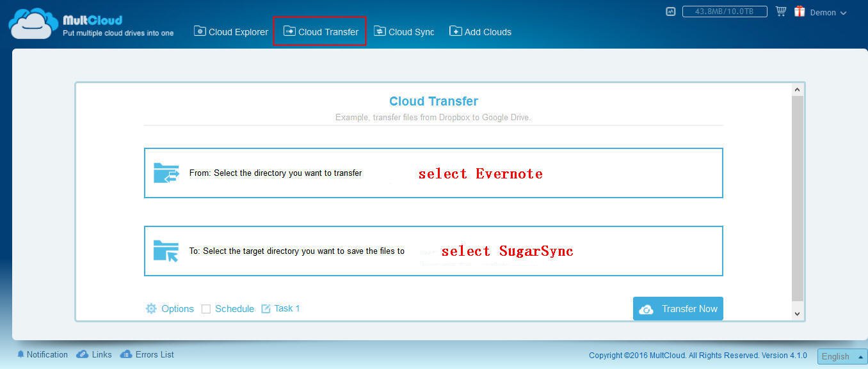Viewport: 868px width, 369px height.
Task: Click the scrollbar down arrow
Action: [797, 313]
